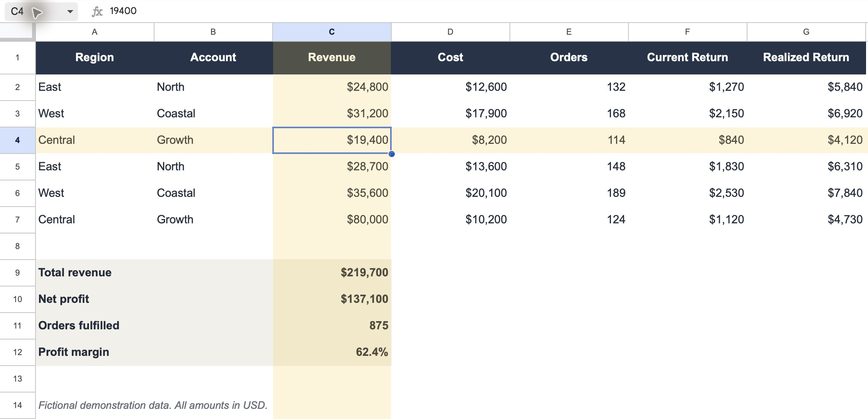Select column G header
Image resolution: width=868 pixels, height=419 pixels.
click(806, 32)
